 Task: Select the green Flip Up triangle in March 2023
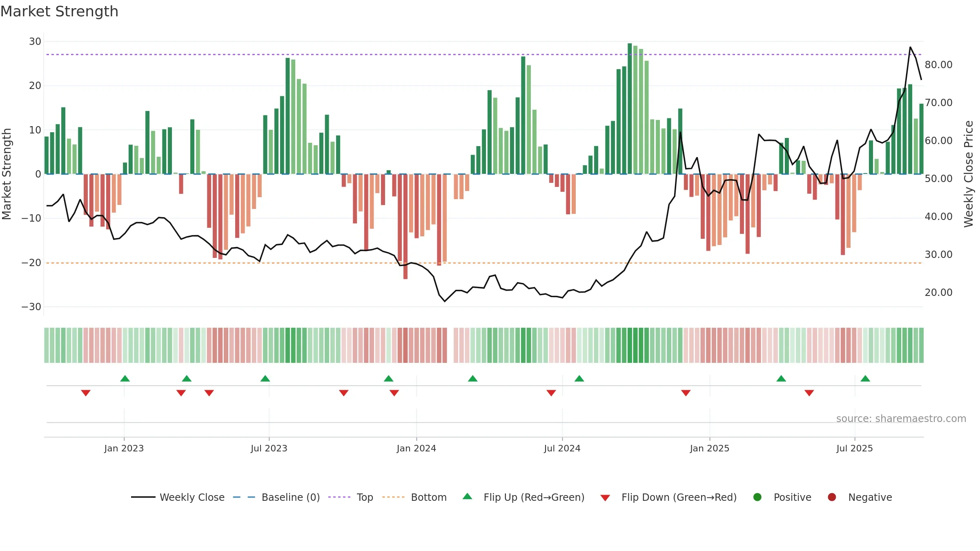tap(187, 378)
